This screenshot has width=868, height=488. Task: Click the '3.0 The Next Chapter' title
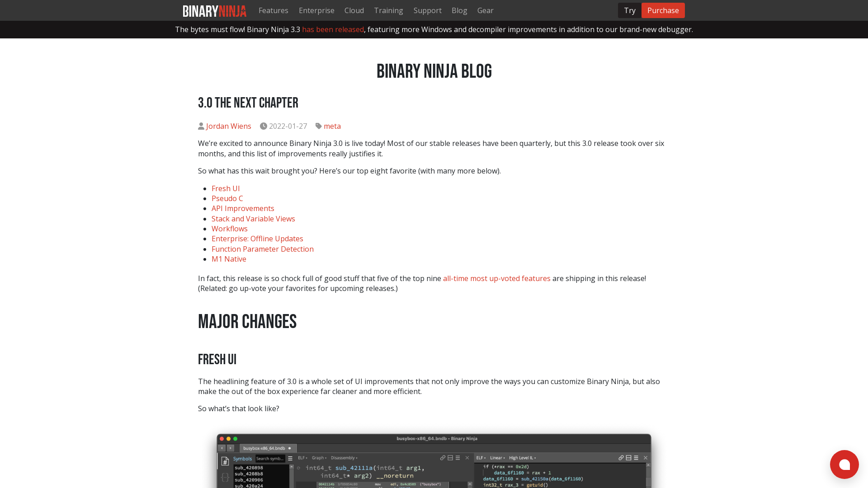coord(248,103)
